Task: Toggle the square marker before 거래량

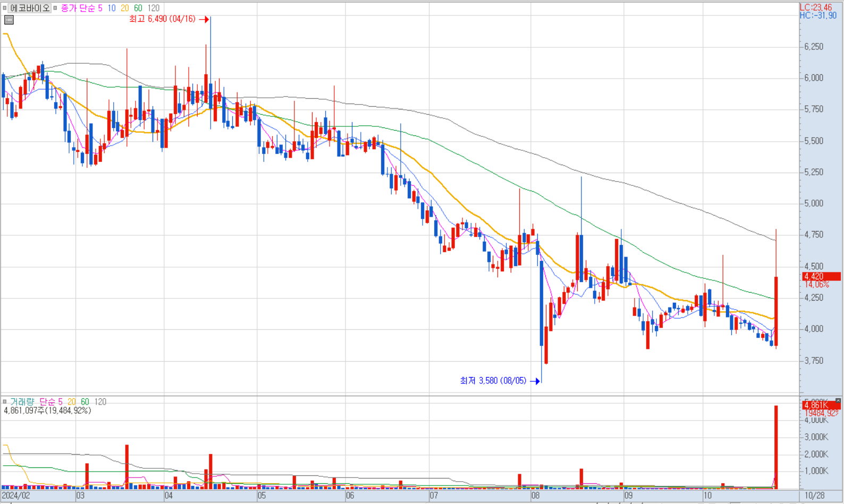Action: 5,402
